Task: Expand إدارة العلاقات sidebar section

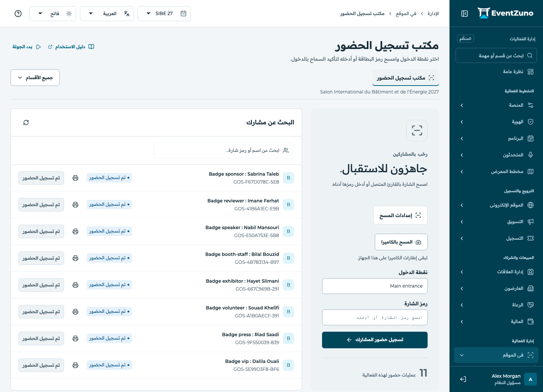Action: [x=496, y=272]
